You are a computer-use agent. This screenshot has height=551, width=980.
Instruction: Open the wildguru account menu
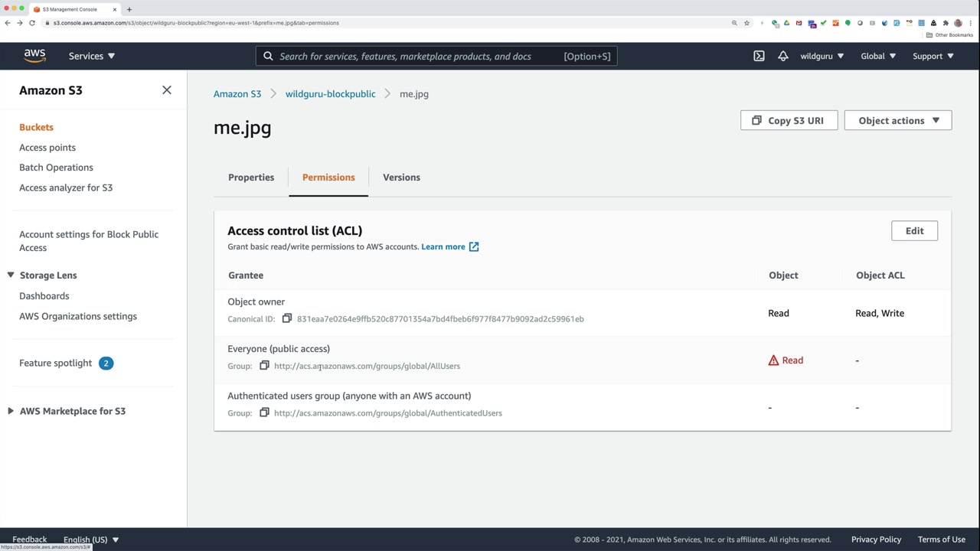[822, 56]
